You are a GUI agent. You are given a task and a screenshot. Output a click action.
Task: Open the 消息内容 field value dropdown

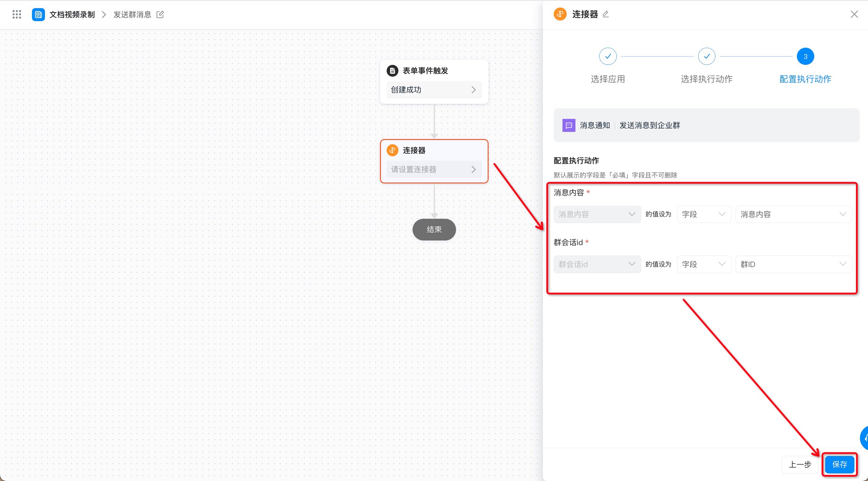click(794, 214)
